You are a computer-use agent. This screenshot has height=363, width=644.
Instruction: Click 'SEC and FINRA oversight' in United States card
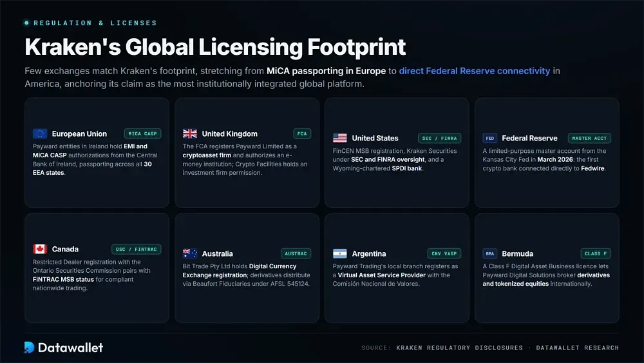tap(388, 159)
